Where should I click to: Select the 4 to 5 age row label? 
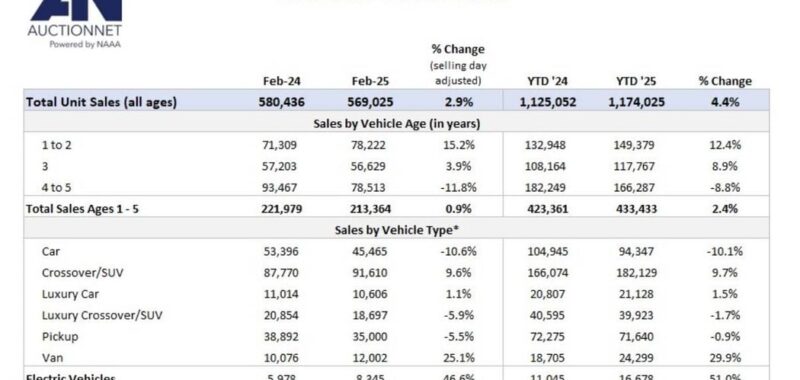tap(57, 188)
